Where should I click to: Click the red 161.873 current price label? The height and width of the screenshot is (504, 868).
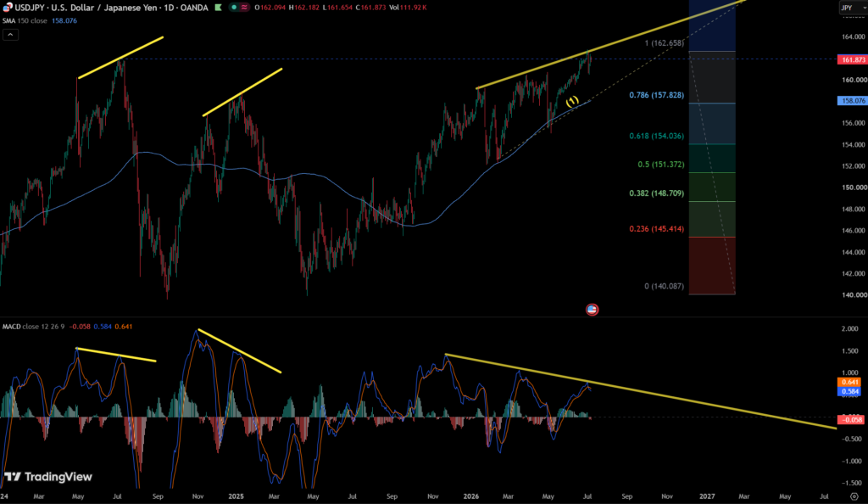click(853, 59)
